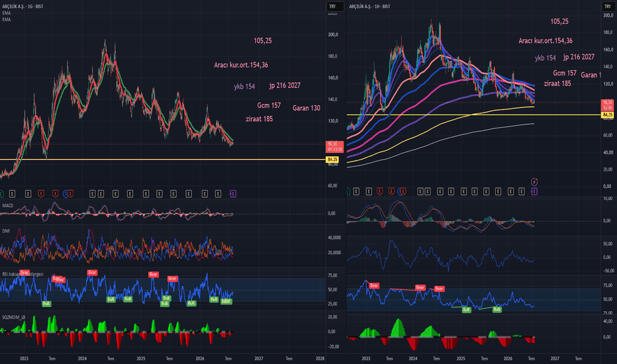Select the 'jp 216 2027' note on daily chart

click(285, 85)
